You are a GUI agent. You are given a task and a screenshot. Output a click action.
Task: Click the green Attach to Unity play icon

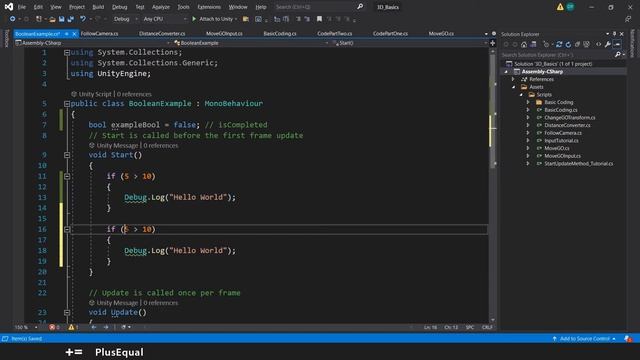click(194, 19)
